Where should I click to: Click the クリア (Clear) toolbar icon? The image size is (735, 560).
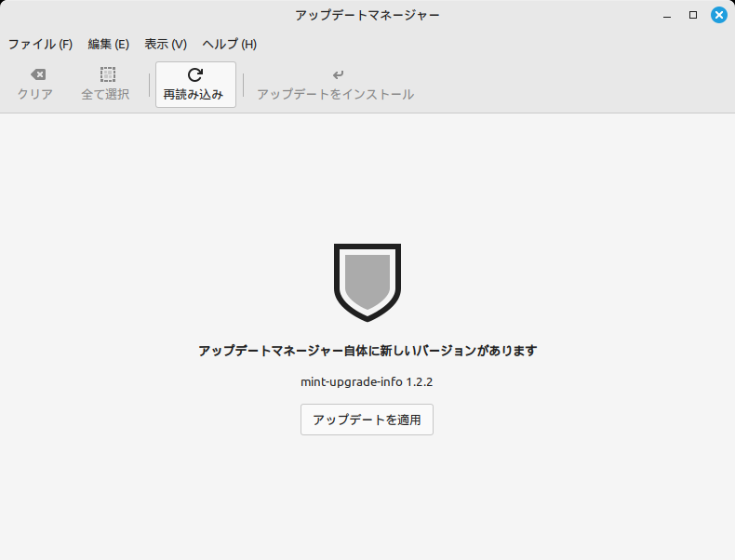[38, 74]
